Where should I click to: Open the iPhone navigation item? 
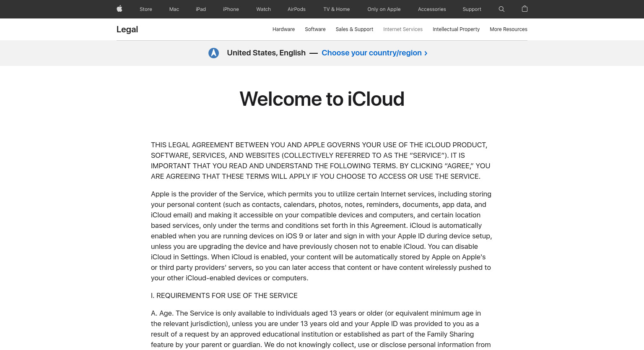[231, 9]
